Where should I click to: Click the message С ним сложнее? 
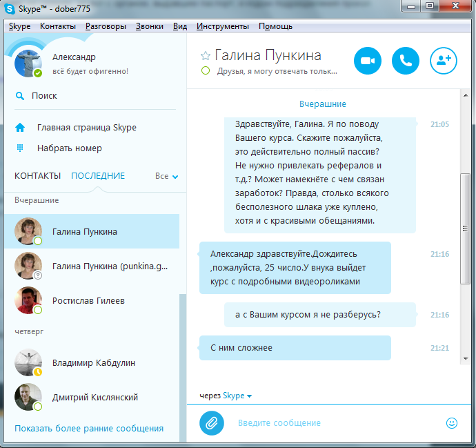pos(295,348)
